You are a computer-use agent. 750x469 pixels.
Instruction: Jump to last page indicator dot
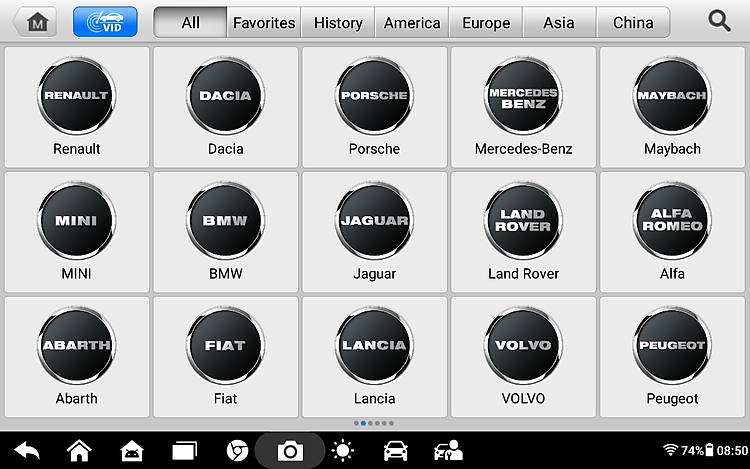pos(391,423)
